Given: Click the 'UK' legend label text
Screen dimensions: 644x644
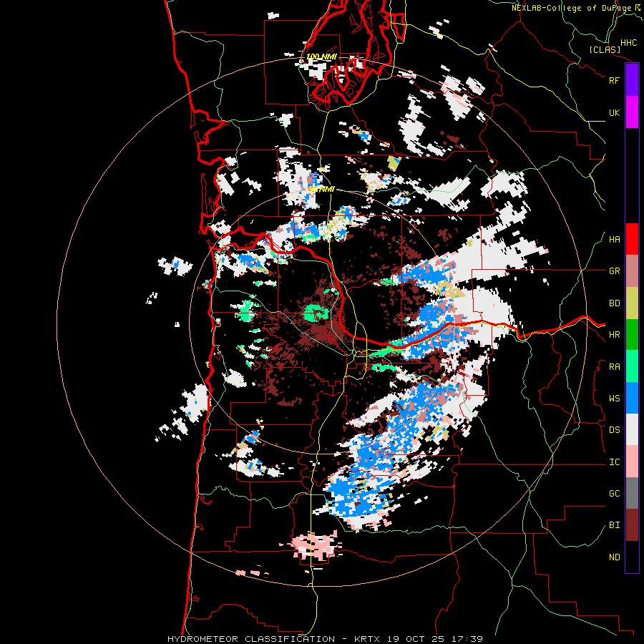Looking at the screenshot, I should 614,112.
